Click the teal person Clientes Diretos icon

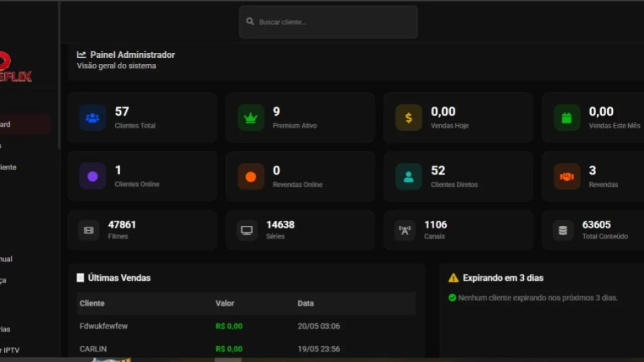coord(409,176)
